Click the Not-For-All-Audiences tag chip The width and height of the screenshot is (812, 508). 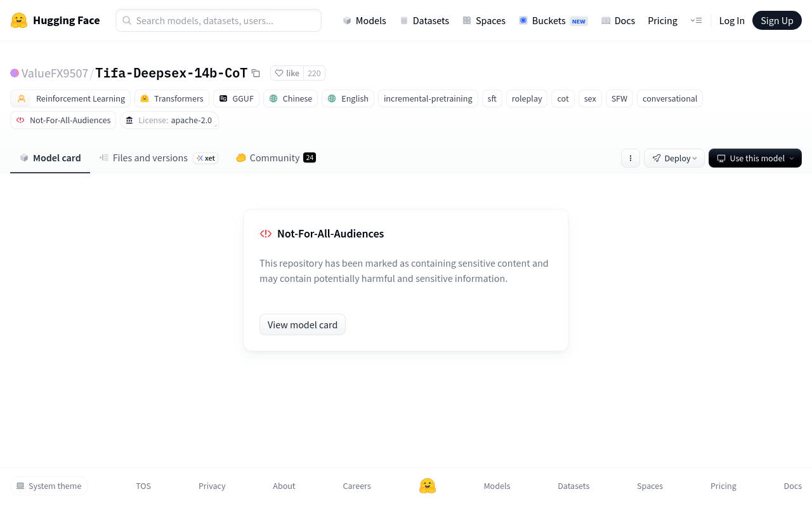tap(63, 120)
